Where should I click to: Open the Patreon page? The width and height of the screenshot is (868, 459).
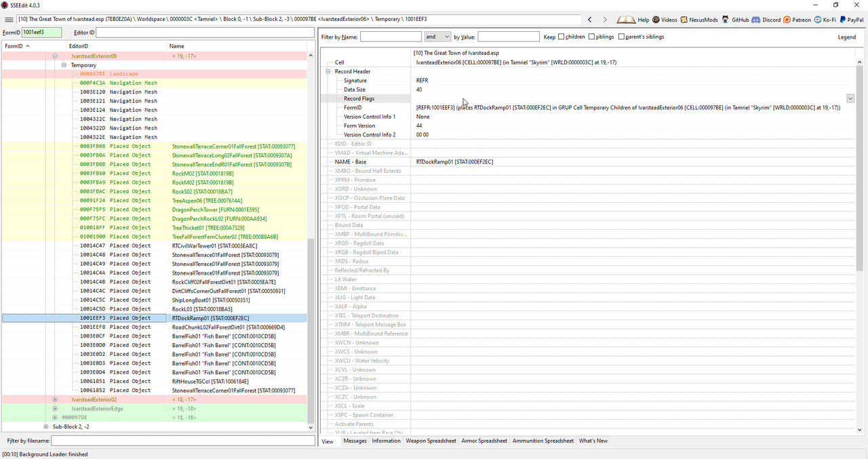[x=797, y=20]
